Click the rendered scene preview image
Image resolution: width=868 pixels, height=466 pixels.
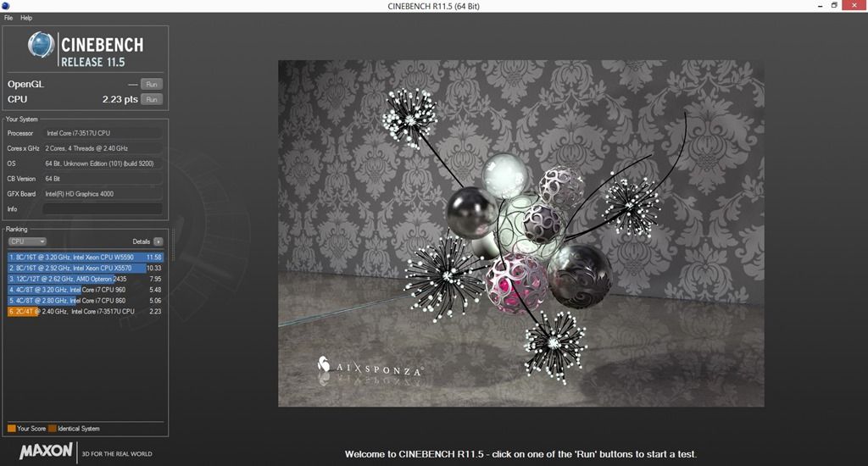(x=520, y=233)
